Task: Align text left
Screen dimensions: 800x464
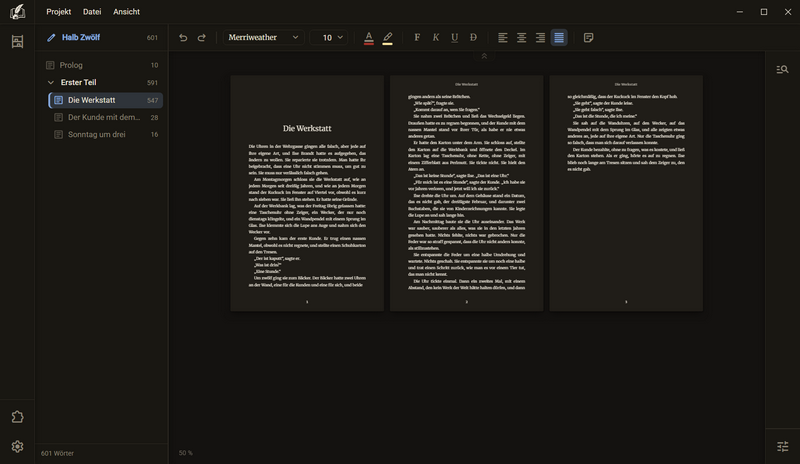Action: (503, 37)
